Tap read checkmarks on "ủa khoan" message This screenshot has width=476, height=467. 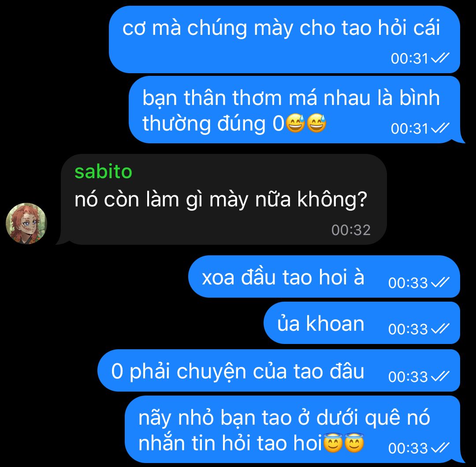click(440, 329)
